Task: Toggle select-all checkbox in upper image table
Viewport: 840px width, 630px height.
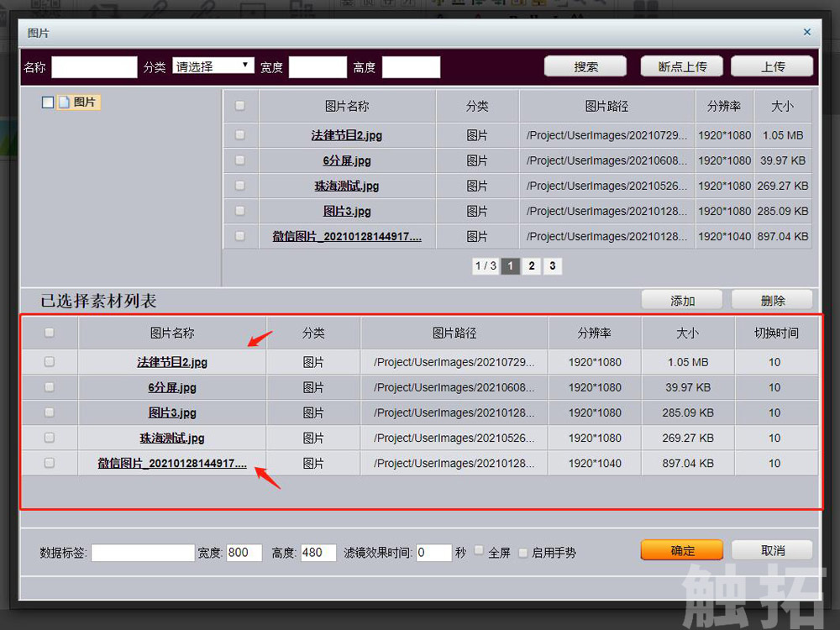Action: pos(240,106)
